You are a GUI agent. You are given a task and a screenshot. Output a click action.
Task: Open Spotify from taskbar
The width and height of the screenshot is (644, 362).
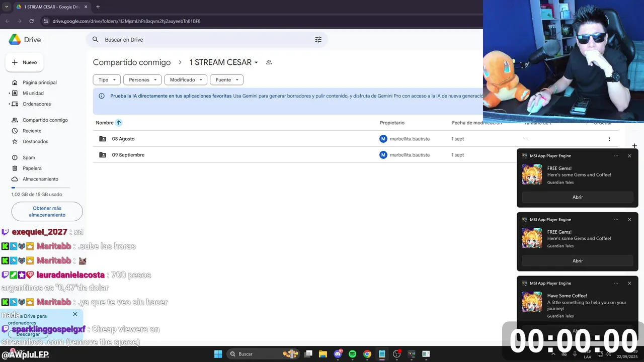pyautogui.click(x=353, y=354)
